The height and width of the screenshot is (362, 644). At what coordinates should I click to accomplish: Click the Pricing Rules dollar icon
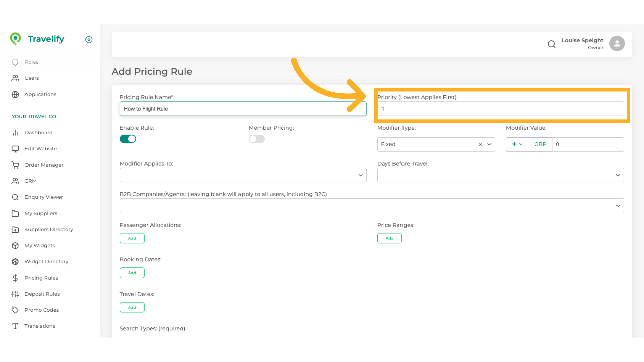pyautogui.click(x=15, y=278)
